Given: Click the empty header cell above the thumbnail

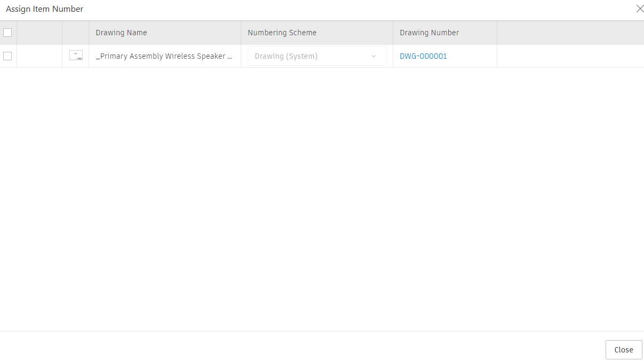Looking at the screenshot, I should (75, 33).
